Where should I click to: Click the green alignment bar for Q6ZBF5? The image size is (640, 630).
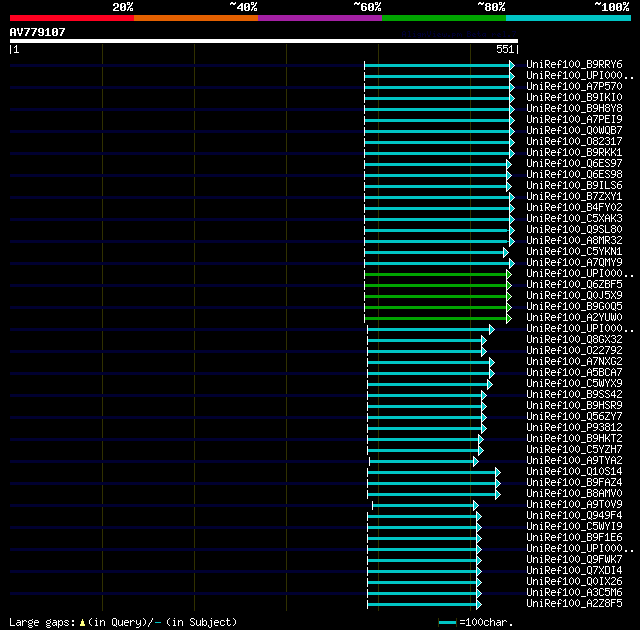(436, 285)
